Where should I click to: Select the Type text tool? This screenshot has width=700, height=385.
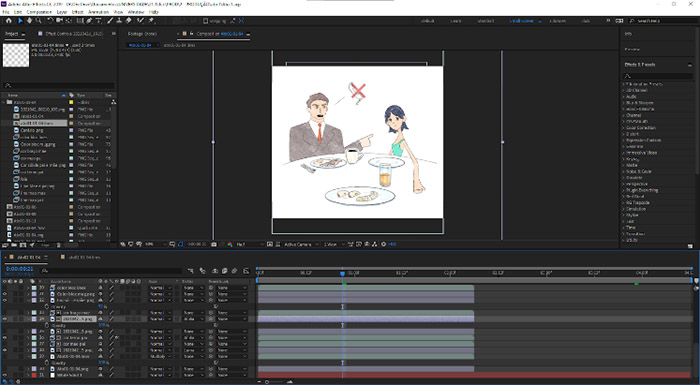pos(98,21)
